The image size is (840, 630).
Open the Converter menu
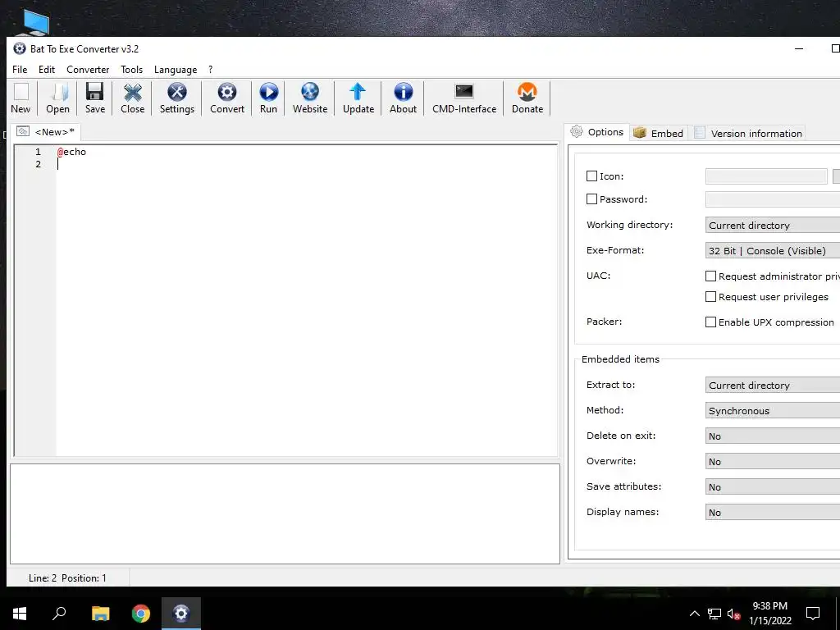click(88, 70)
